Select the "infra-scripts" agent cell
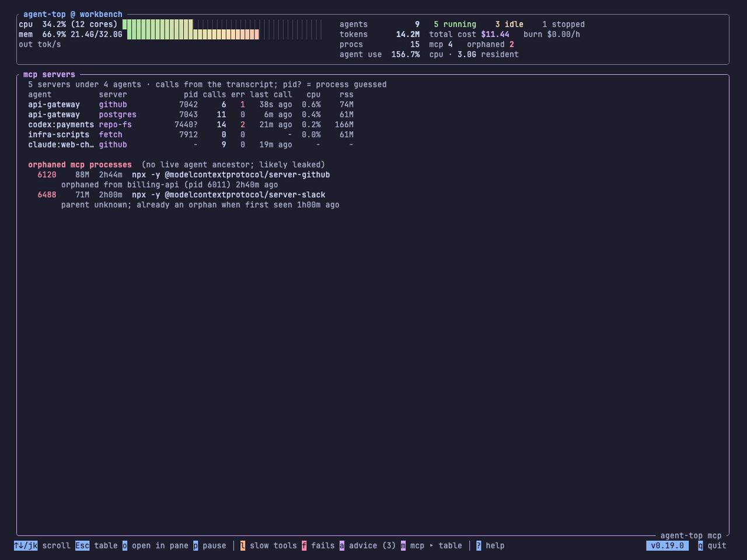This screenshot has width=747, height=560. coord(59,135)
